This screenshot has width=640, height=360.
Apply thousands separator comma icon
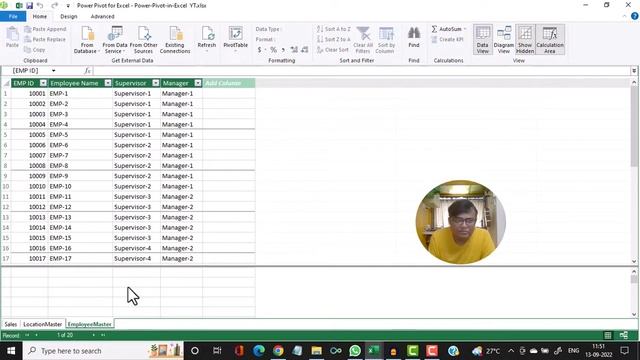(x=283, y=50)
